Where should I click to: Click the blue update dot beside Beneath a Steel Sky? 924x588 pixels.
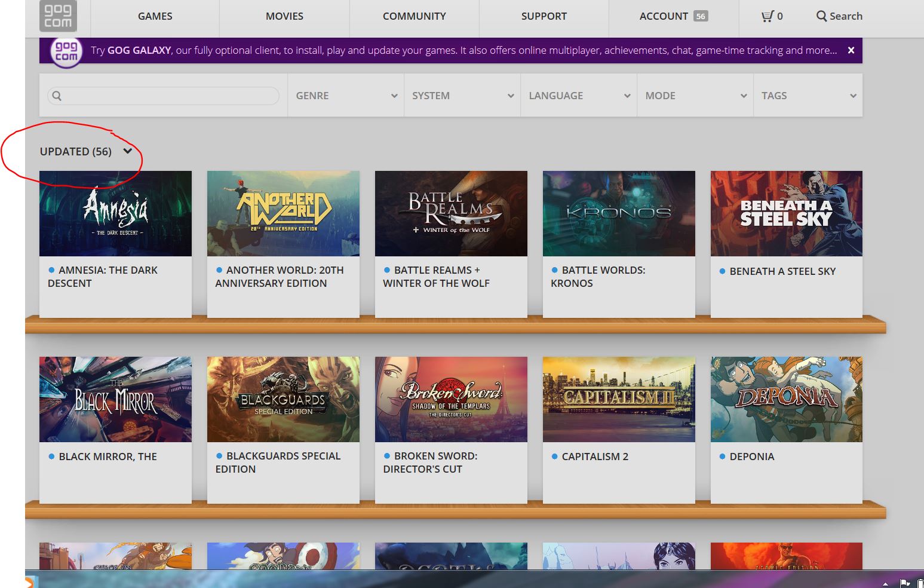click(x=722, y=271)
